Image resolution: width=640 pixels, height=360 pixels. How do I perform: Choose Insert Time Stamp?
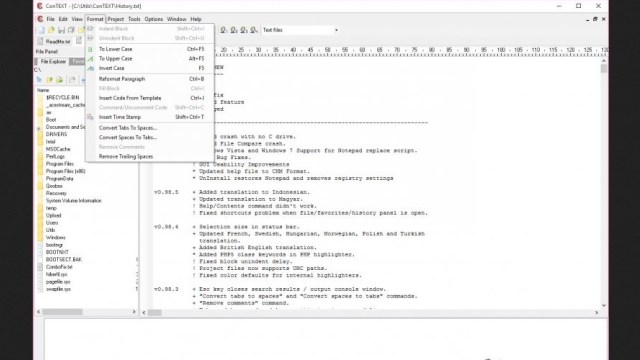click(150, 117)
